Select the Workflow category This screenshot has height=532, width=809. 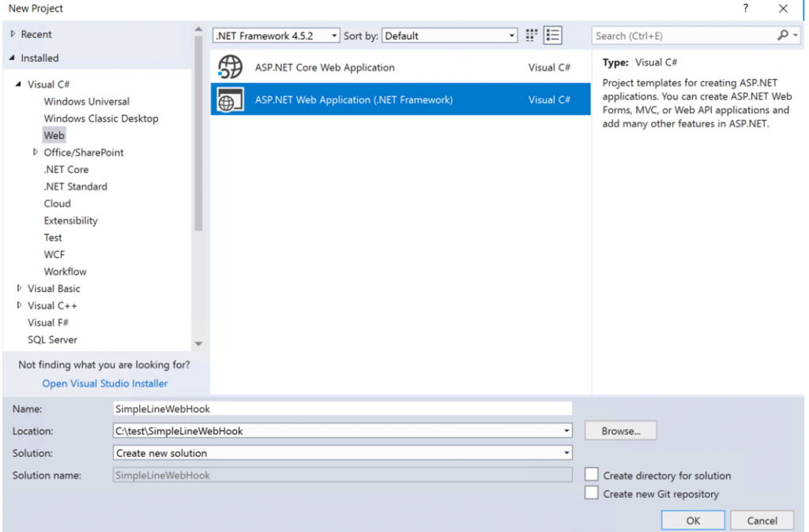click(65, 272)
